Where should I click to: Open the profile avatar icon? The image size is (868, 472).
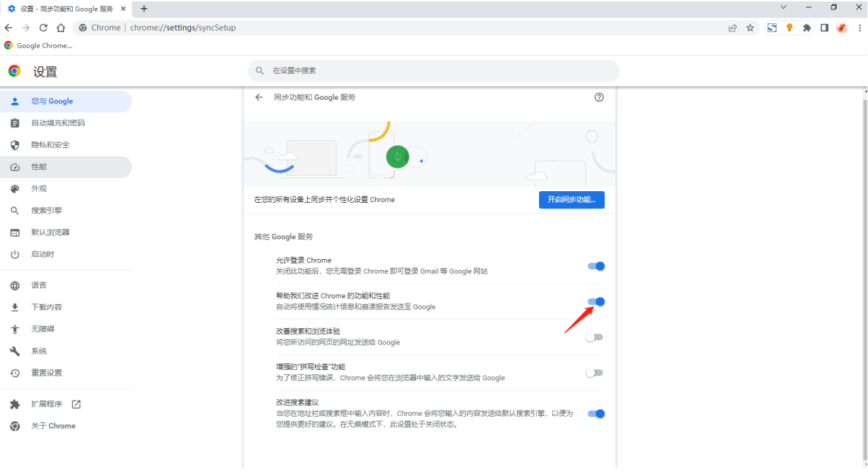coord(842,28)
